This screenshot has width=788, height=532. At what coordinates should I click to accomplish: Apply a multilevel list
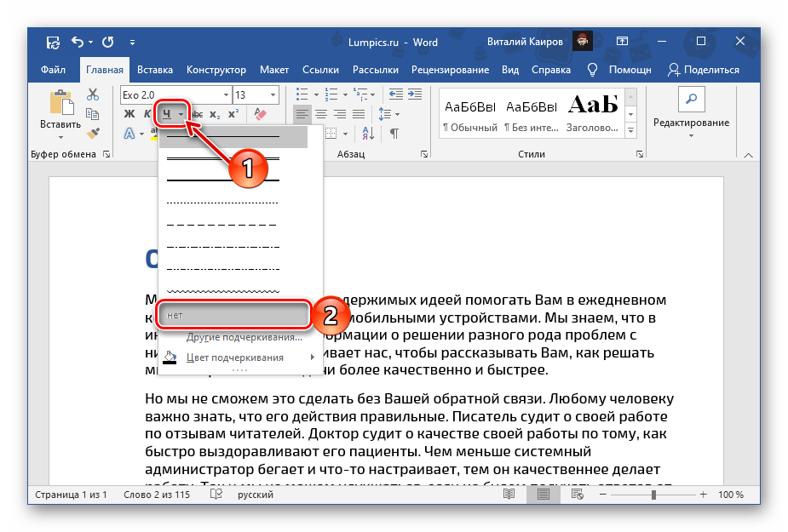360,94
